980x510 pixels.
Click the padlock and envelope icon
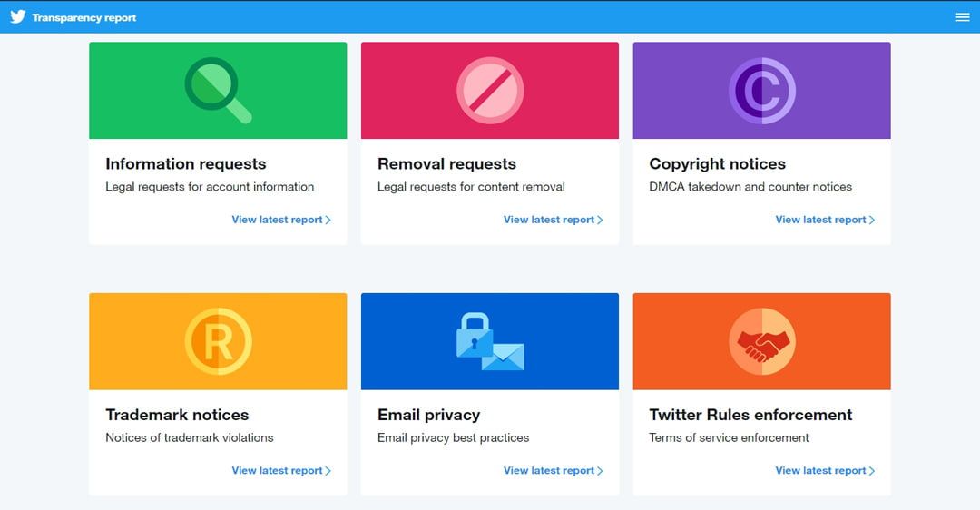pyautogui.click(x=490, y=341)
